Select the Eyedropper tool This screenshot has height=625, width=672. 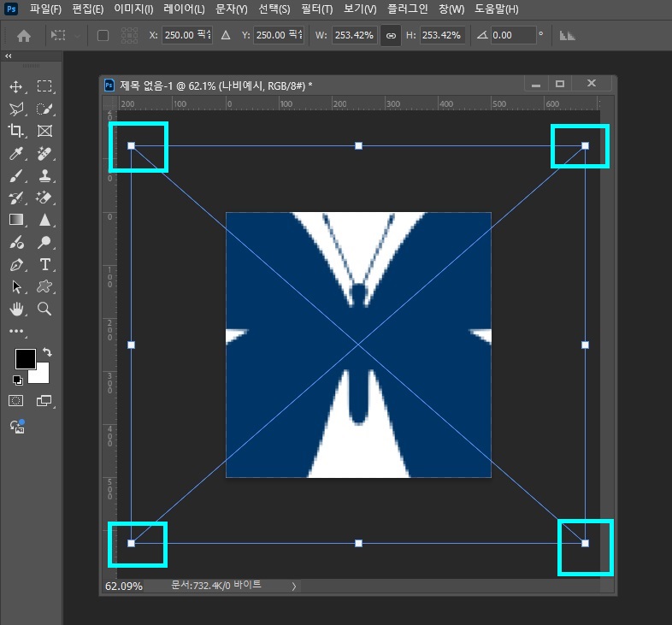(16, 153)
